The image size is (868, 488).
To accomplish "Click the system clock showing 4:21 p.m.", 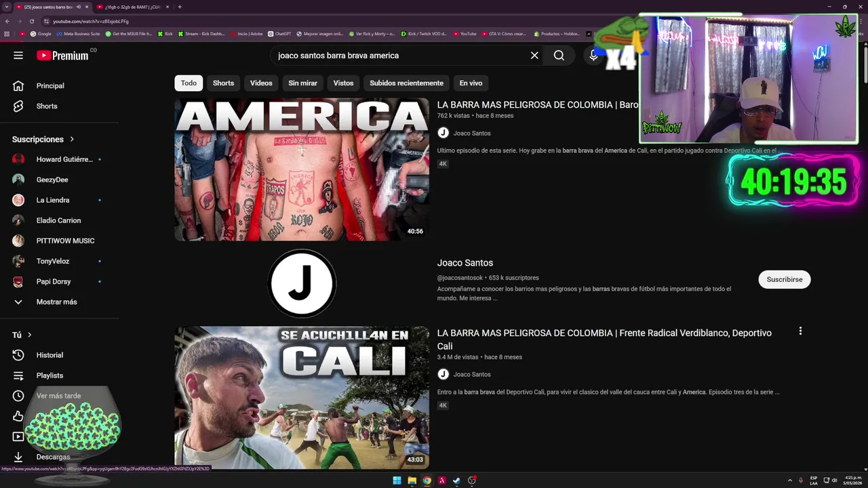I will click(x=853, y=481).
